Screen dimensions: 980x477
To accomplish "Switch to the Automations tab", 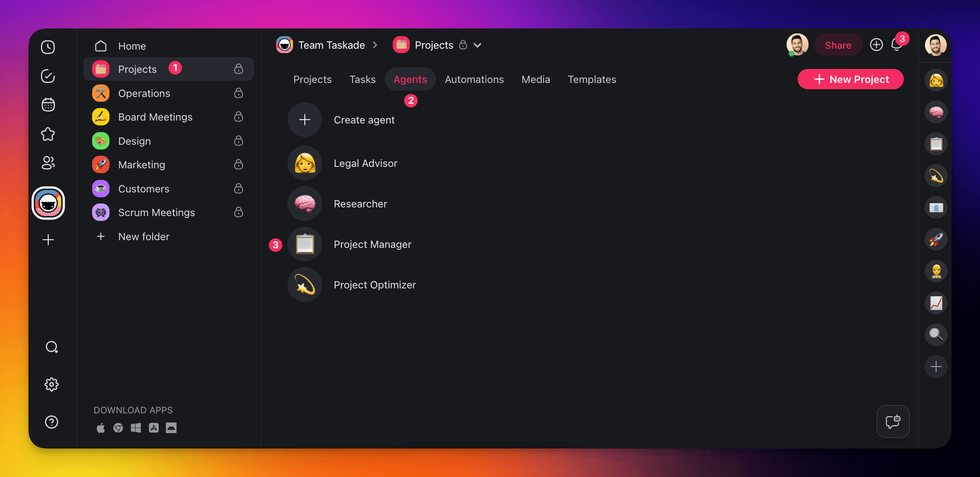I will [x=474, y=80].
